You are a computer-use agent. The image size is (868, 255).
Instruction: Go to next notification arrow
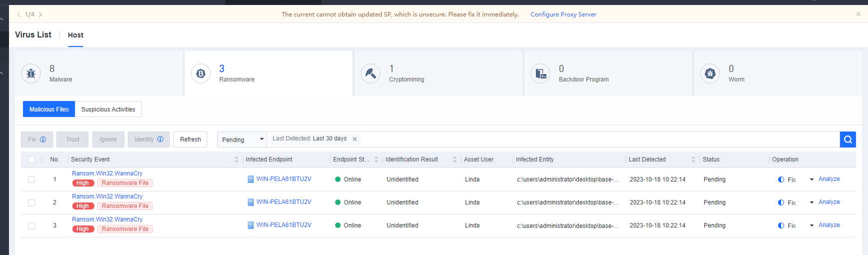(x=40, y=14)
